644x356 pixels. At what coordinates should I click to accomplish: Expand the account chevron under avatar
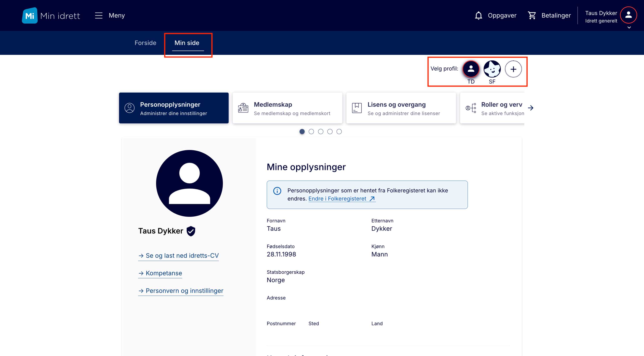click(629, 28)
